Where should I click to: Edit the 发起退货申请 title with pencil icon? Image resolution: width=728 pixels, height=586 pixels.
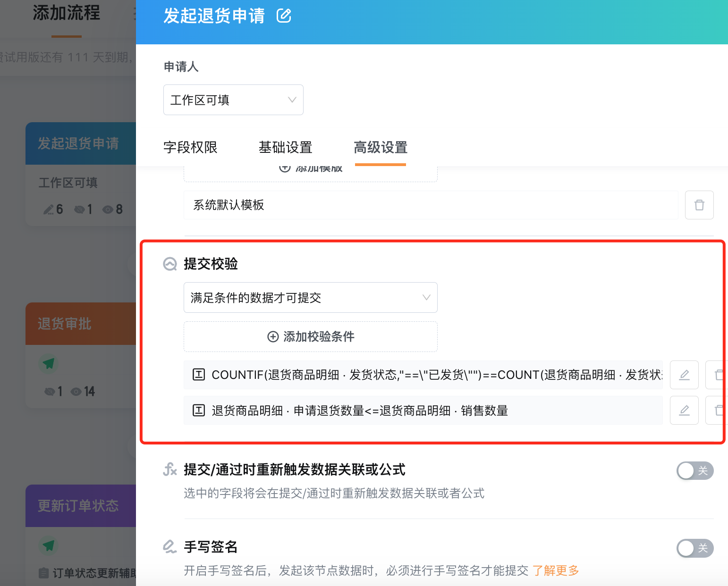click(284, 16)
